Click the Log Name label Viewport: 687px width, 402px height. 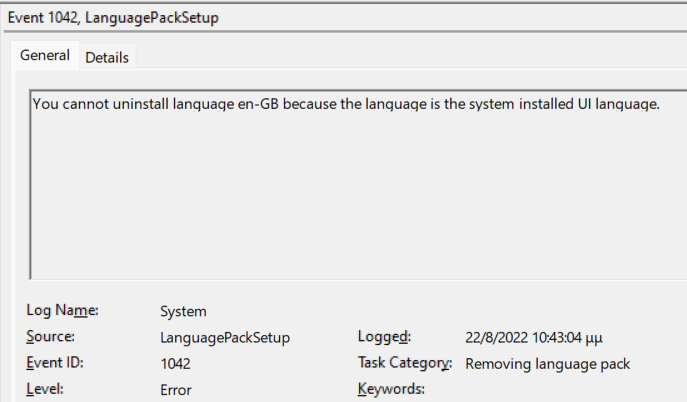pyautogui.click(x=62, y=310)
